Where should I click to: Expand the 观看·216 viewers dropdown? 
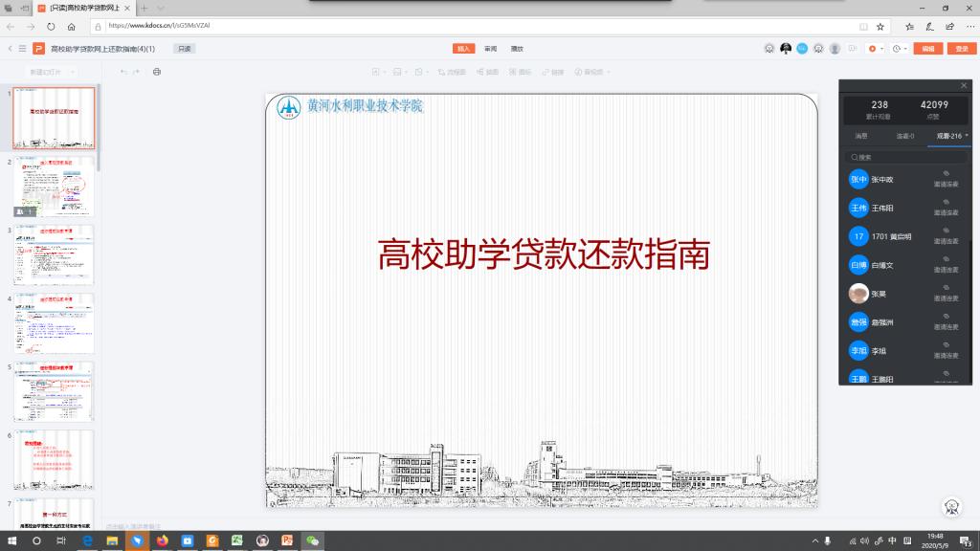pos(952,136)
